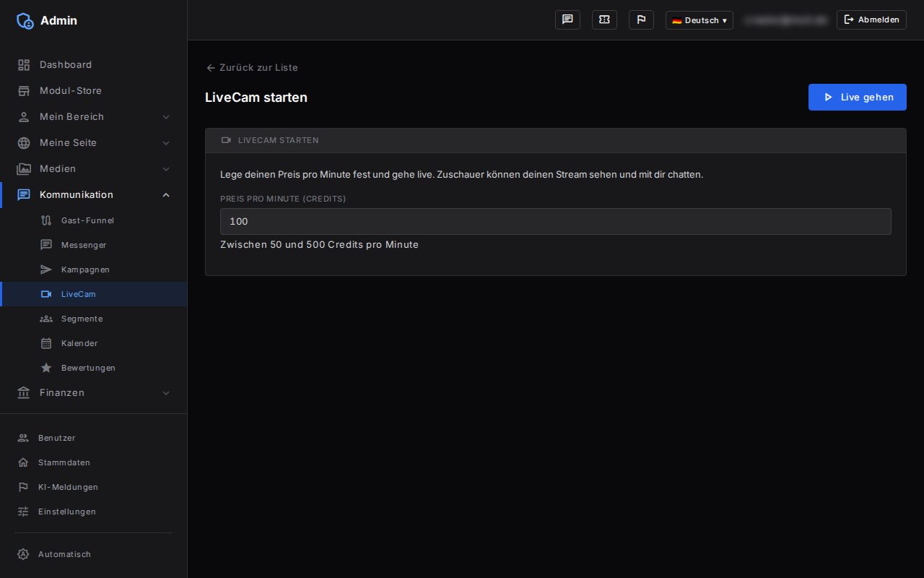Click the Kalender calendar icon
924x578 pixels.
46,343
